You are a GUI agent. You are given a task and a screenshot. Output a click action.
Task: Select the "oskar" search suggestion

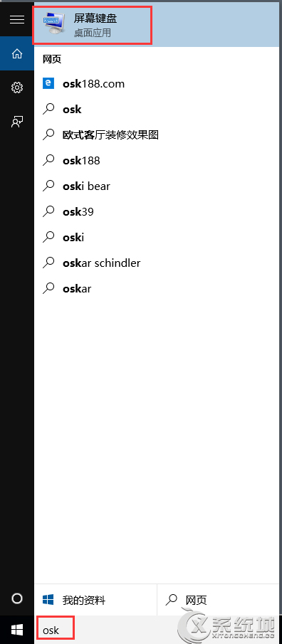tap(157, 288)
